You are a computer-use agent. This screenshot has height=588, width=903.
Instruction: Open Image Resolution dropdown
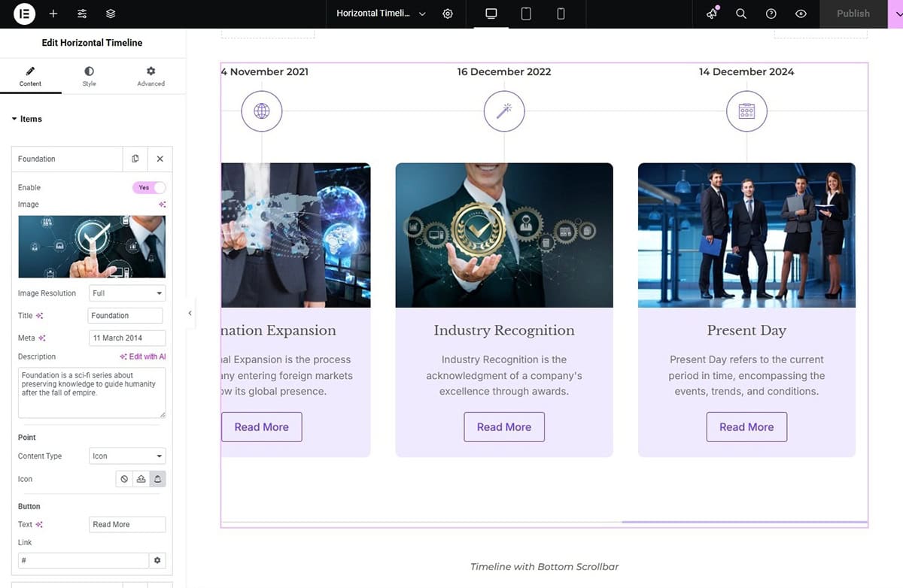127,293
